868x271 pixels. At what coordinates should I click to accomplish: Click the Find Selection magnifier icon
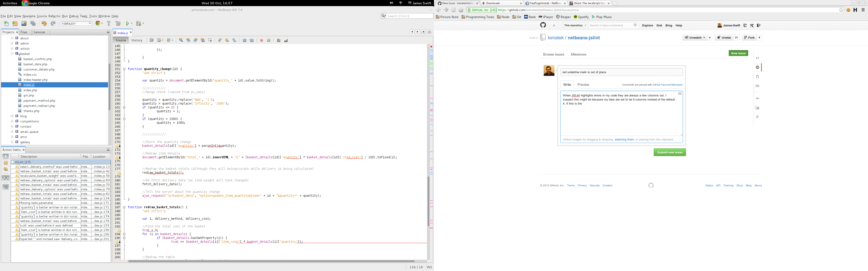click(x=181, y=40)
